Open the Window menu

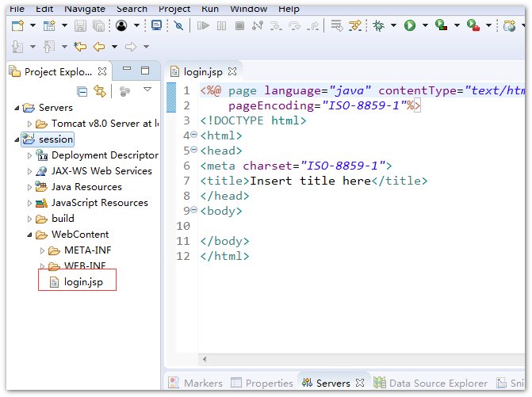[x=248, y=9]
